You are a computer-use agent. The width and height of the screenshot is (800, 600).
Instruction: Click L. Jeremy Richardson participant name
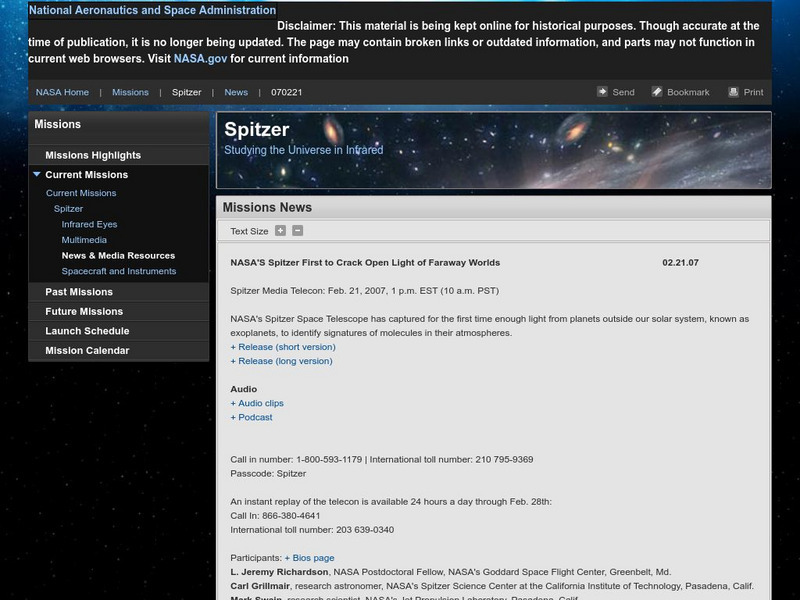tap(279, 572)
